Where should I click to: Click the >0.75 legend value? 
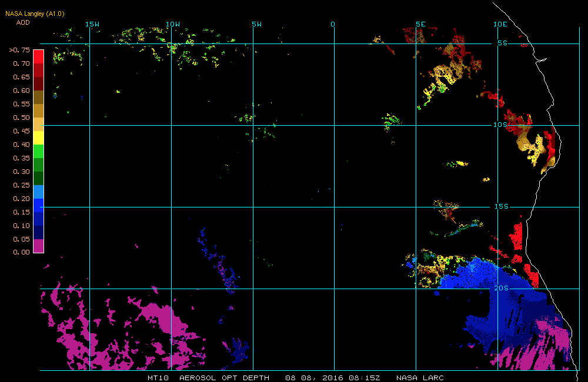(x=19, y=50)
